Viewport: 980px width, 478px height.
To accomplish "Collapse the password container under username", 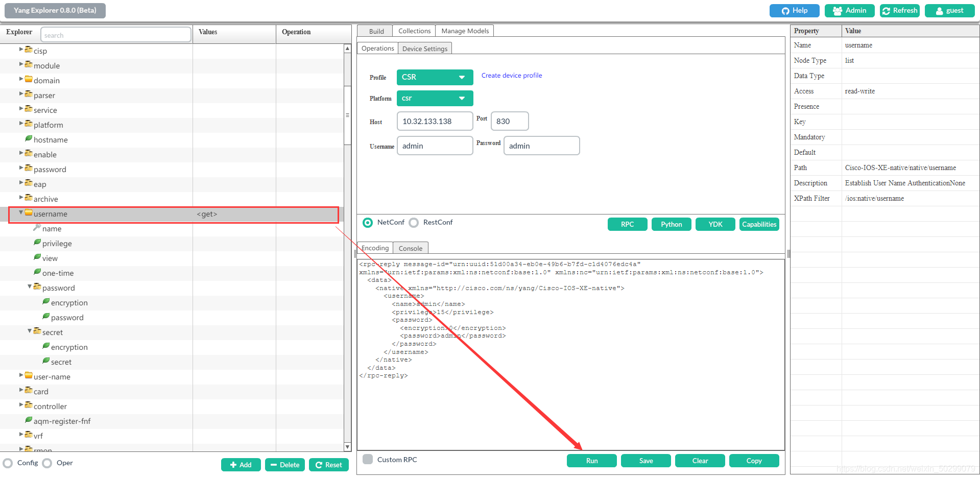I will coord(30,286).
